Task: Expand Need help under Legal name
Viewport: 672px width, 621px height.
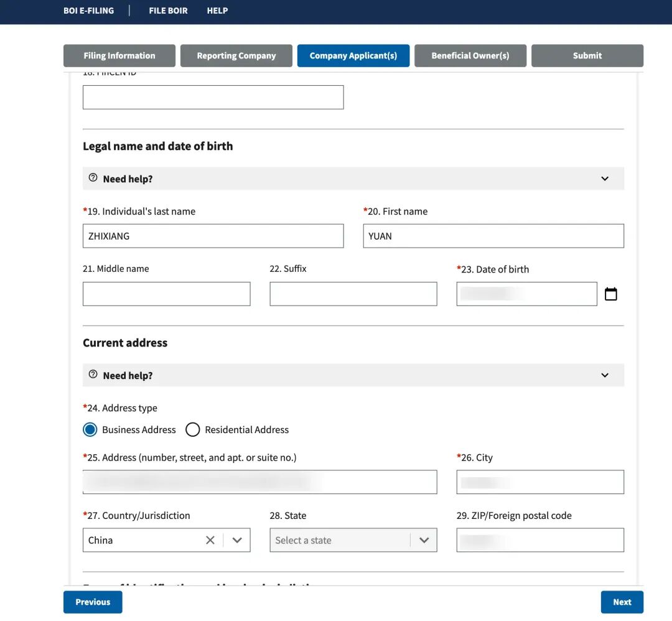Action: pyautogui.click(x=604, y=179)
